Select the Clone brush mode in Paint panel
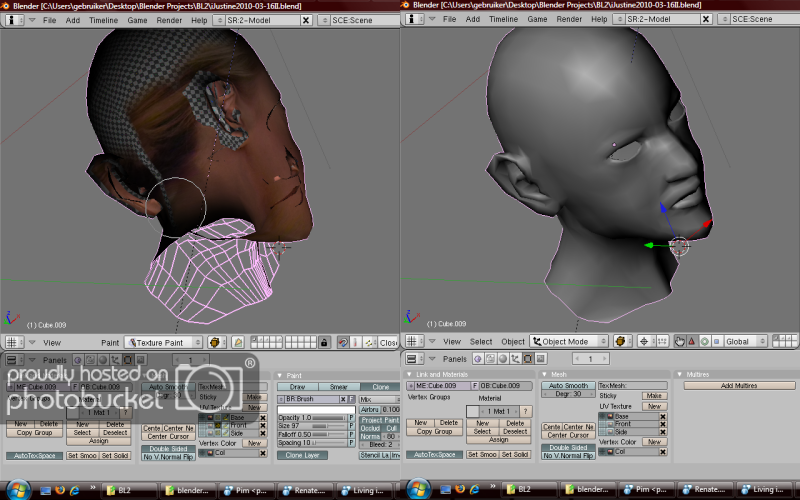The height and width of the screenshot is (500, 800). [x=380, y=387]
